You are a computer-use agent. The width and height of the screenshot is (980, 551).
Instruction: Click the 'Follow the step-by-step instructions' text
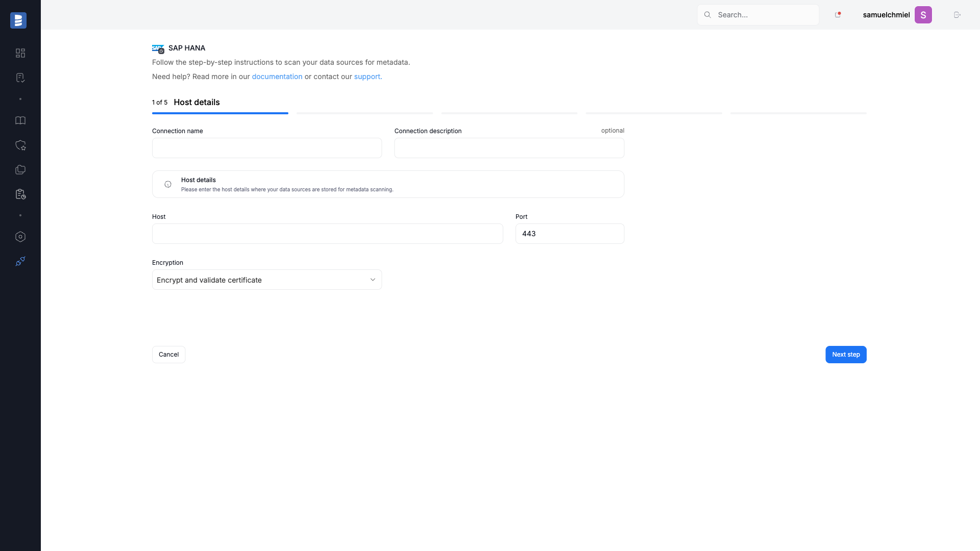pos(281,62)
